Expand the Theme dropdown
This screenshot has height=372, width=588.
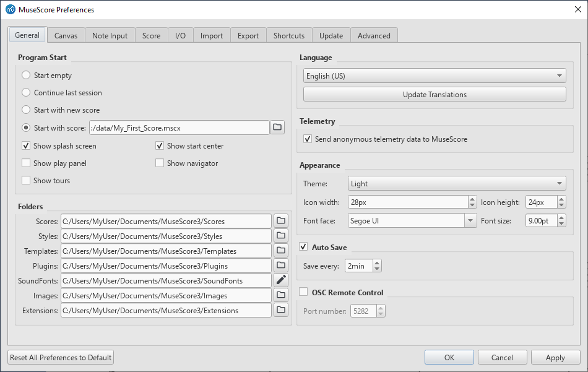click(457, 184)
